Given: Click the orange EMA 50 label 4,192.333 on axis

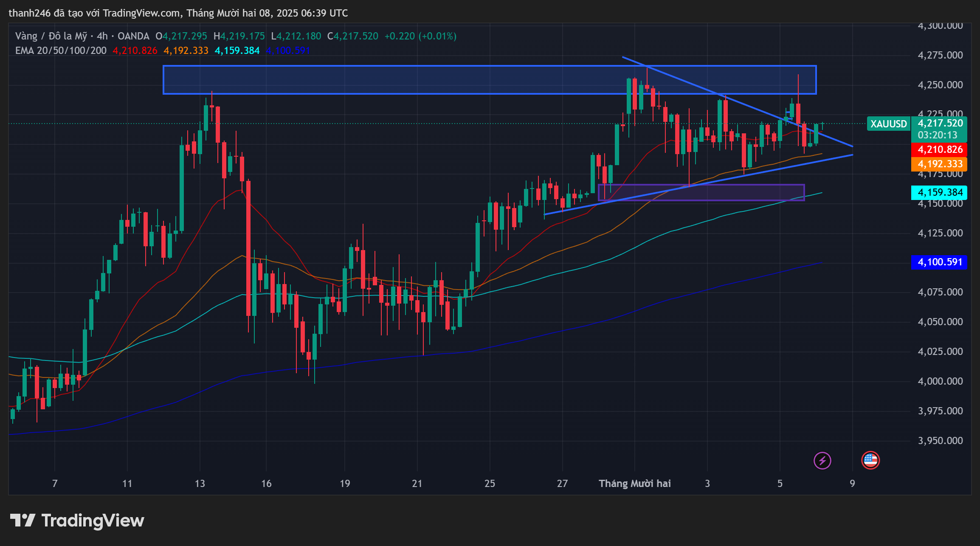Looking at the screenshot, I should pyautogui.click(x=939, y=164).
